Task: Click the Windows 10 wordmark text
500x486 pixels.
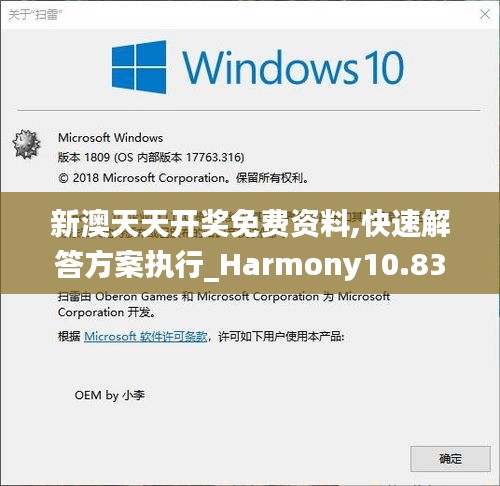Action: tap(293, 68)
